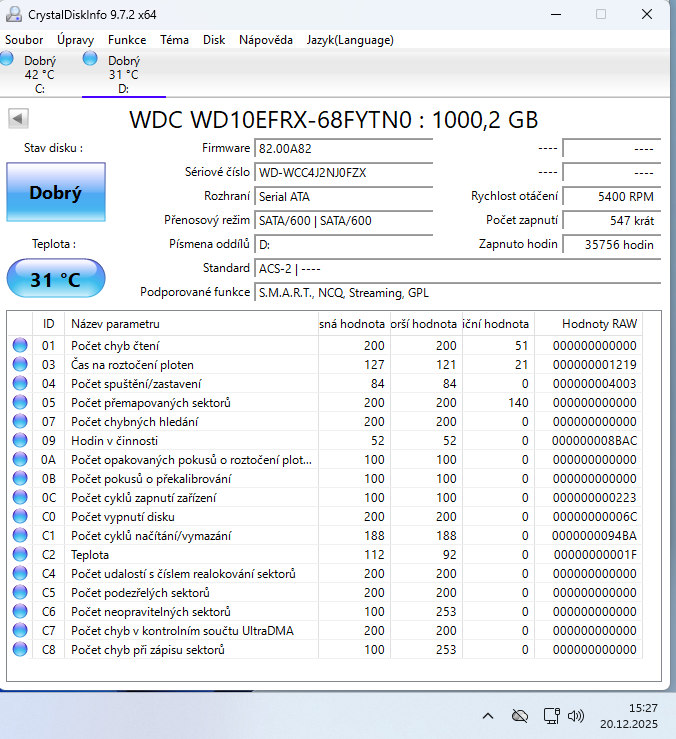
Task: Open the Téma menu
Action: tap(174, 40)
